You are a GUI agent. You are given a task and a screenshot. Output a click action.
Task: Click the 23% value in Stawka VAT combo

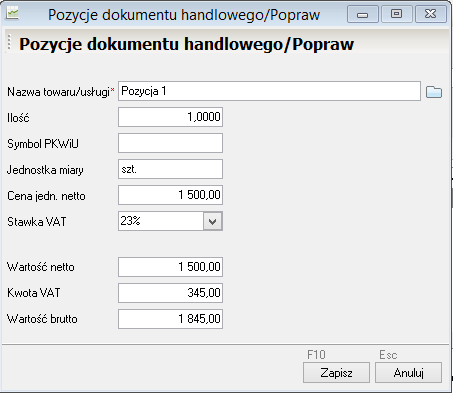[131, 221]
